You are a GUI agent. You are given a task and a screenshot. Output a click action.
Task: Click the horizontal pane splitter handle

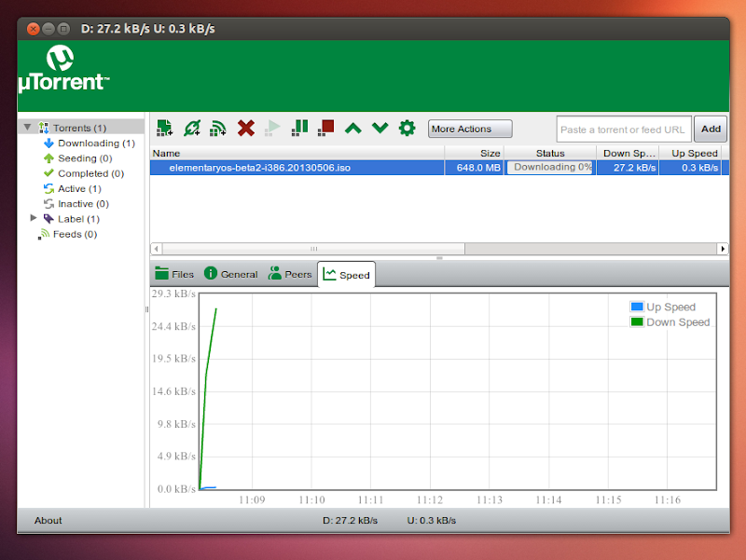click(439, 258)
